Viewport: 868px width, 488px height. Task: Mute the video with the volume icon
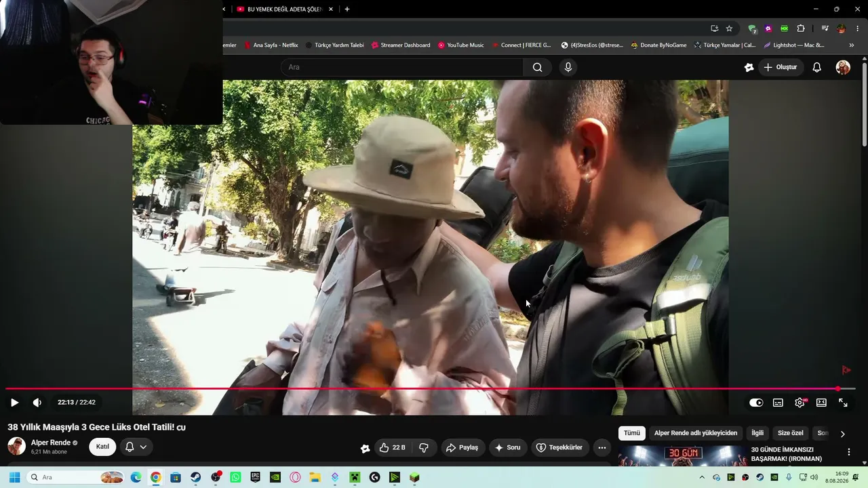point(37,403)
